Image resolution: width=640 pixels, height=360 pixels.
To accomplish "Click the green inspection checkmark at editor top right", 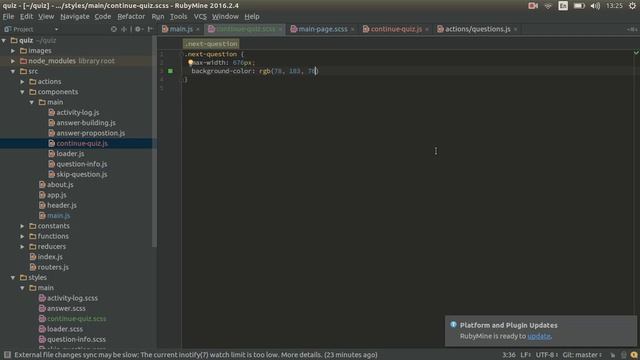I will point(636,53).
